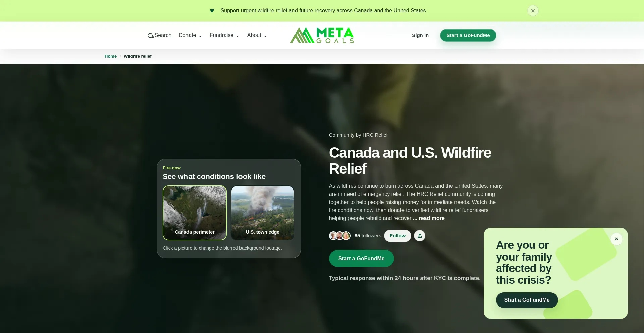Image resolution: width=644 pixels, height=333 pixels.
Task: Go to Home via the breadcrumb
Action: point(111,56)
